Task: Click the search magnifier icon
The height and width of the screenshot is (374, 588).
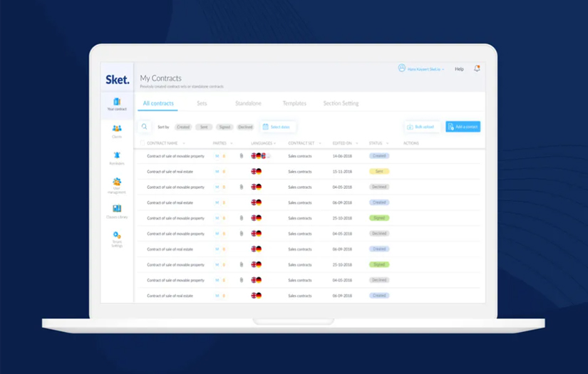Action: [x=145, y=127]
